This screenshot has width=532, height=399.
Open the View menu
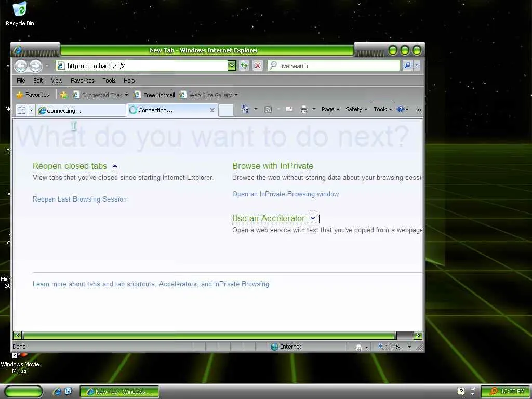[x=57, y=81]
